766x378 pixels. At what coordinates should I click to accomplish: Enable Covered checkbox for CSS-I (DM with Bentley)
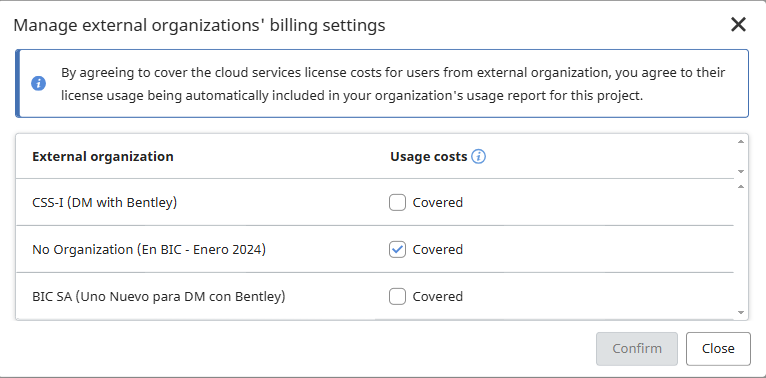pyautogui.click(x=397, y=202)
